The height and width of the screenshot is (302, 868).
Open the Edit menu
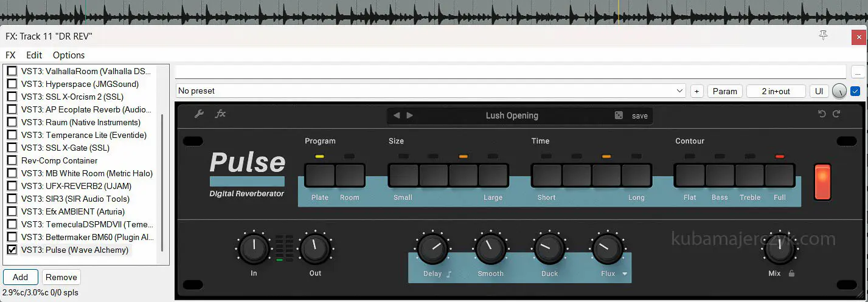point(34,55)
